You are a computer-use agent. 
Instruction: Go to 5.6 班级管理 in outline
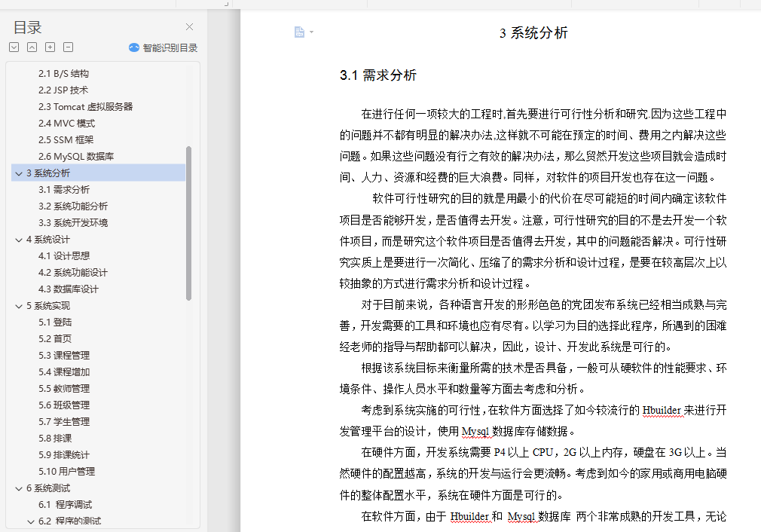[x=64, y=405]
